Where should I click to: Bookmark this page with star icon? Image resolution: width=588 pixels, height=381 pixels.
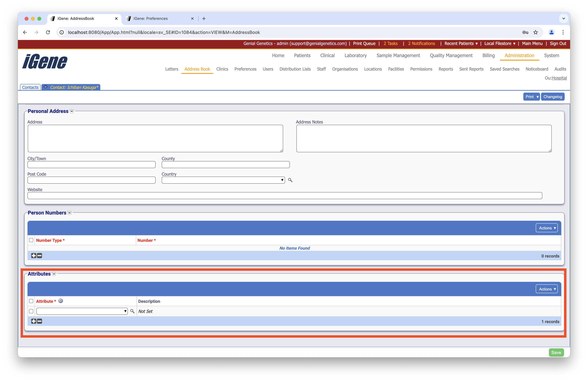point(535,32)
